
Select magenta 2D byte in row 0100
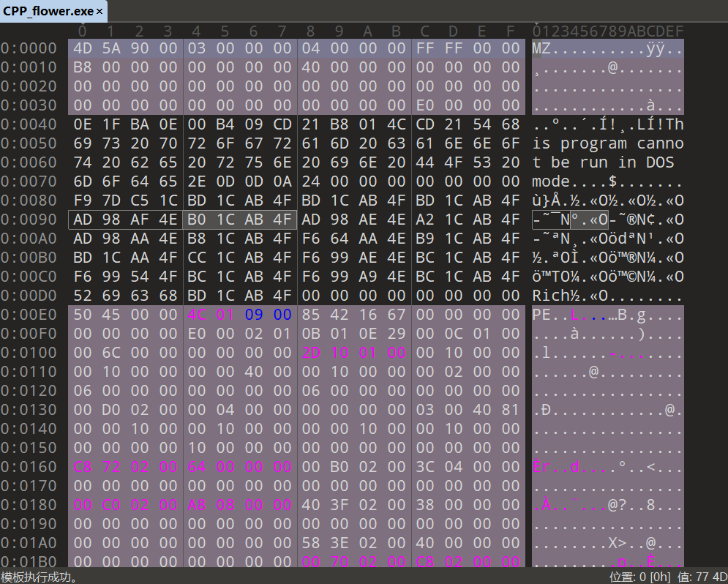[311, 353]
